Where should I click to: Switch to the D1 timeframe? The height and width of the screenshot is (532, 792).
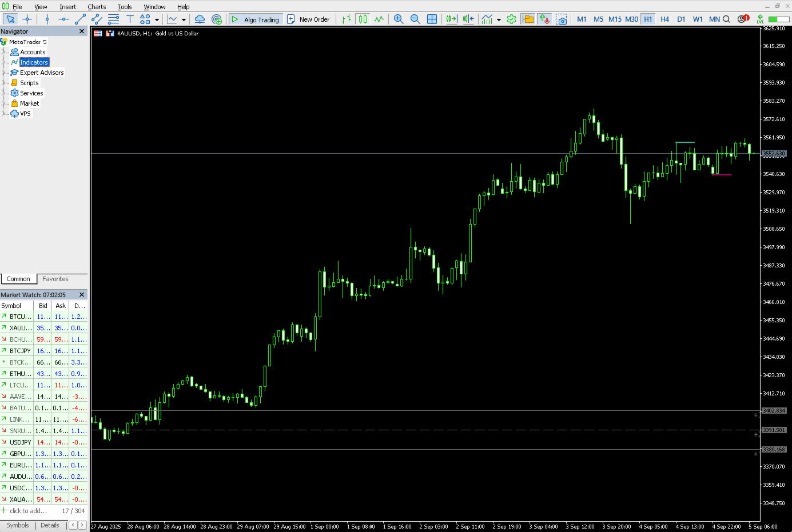coord(681,19)
